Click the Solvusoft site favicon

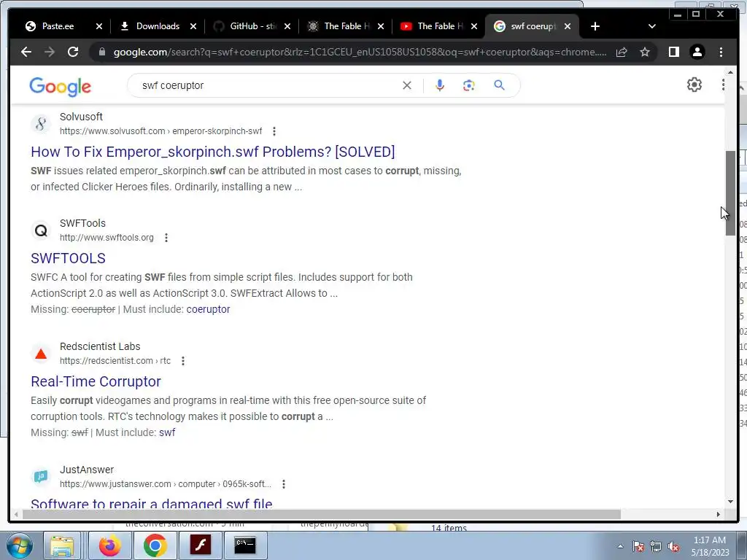click(x=41, y=124)
